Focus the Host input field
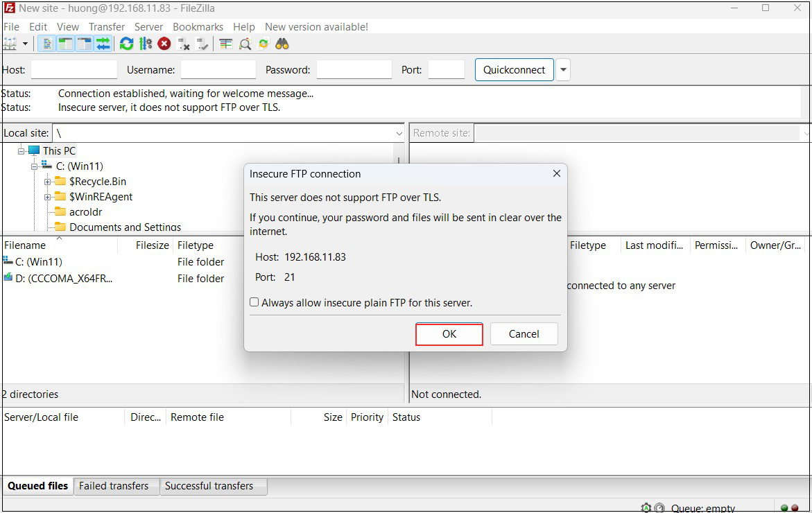Image resolution: width=812 pixels, height=513 pixels. [x=74, y=69]
